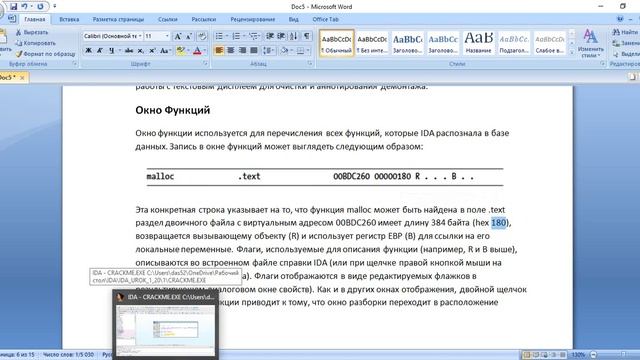Toggle bold Ж formatting
Screen dimensions: 640x360
pyautogui.click(x=88, y=51)
